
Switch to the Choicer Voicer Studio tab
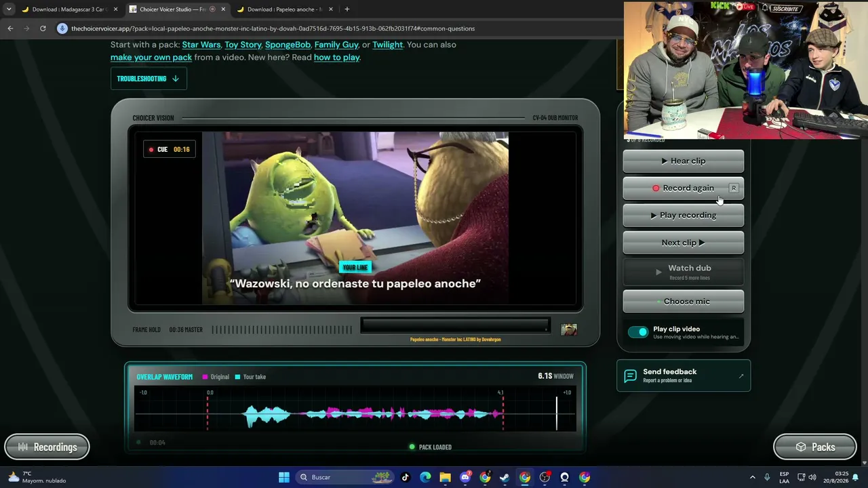[x=178, y=9]
